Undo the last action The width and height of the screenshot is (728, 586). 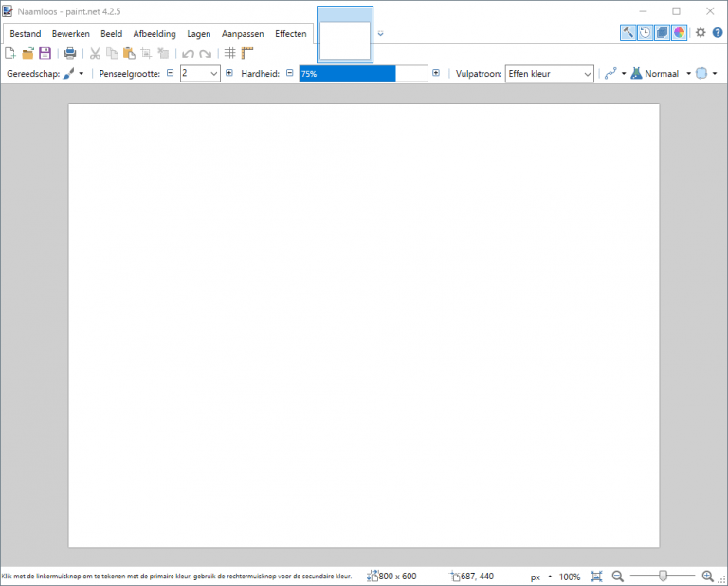(188, 54)
